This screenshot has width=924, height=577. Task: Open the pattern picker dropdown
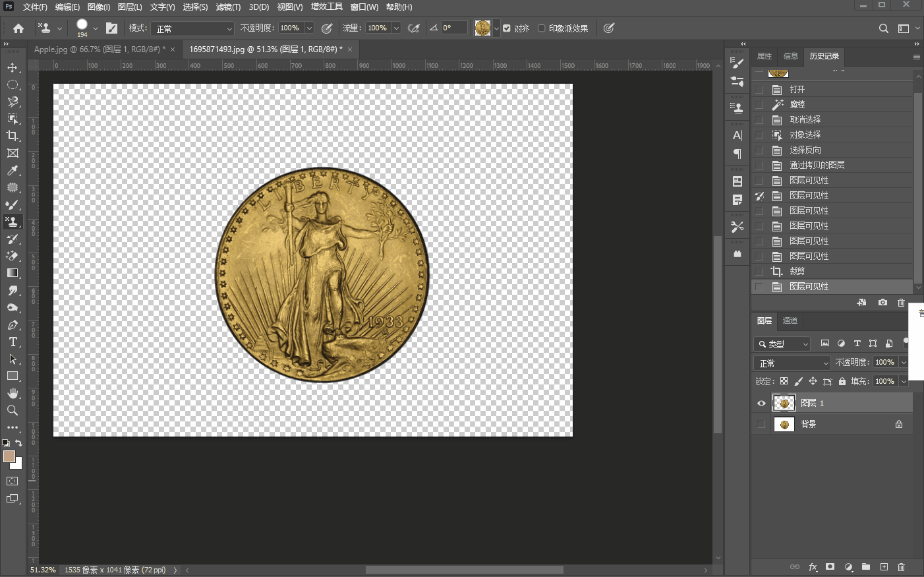496,28
